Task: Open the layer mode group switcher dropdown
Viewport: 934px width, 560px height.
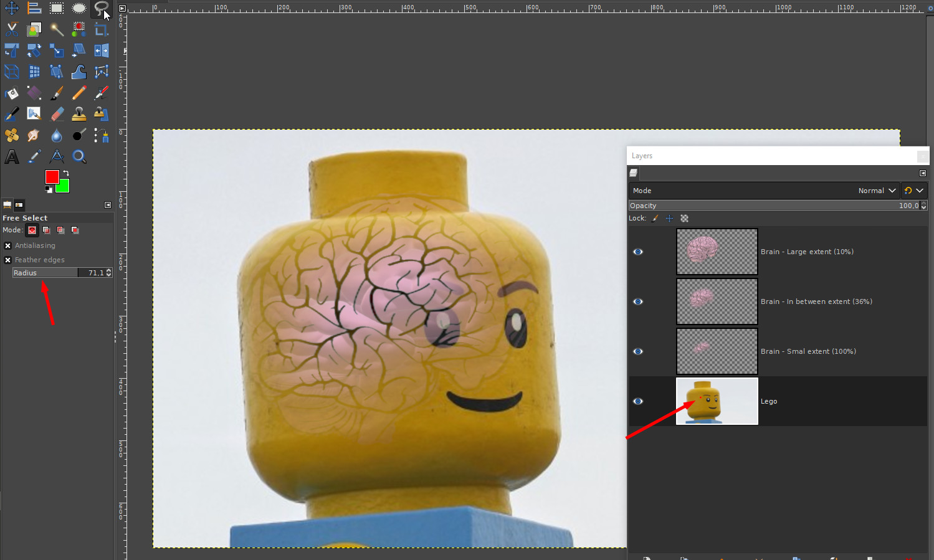Action: click(x=913, y=191)
